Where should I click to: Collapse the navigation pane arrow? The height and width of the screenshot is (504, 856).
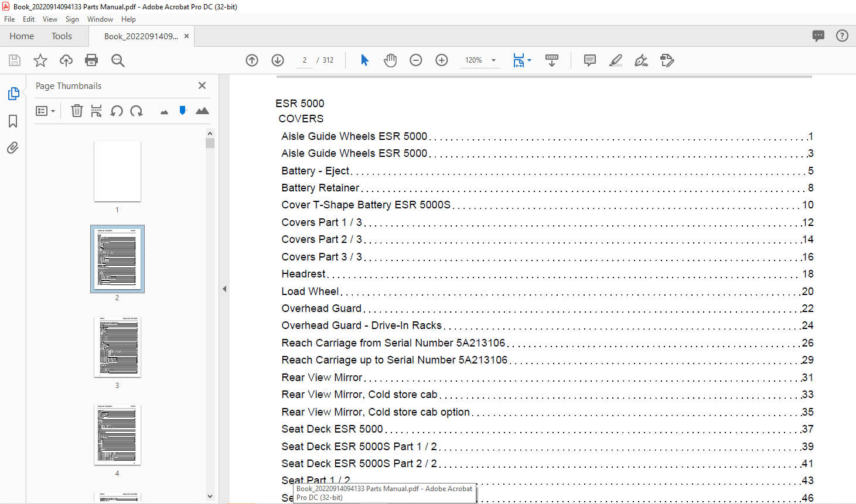(224, 289)
